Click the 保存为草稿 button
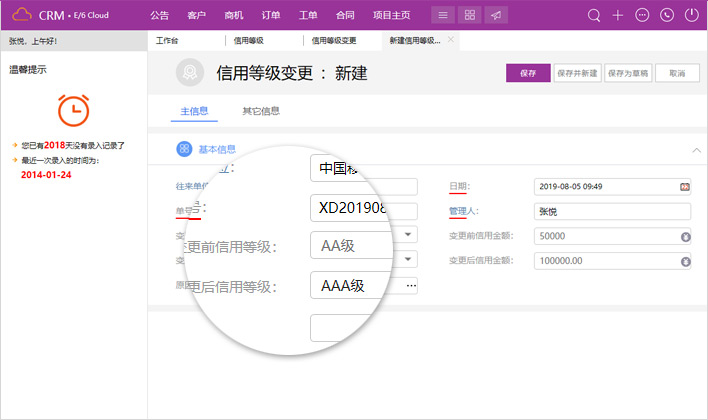Viewport: 708px width, 420px height. tap(627, 73)
